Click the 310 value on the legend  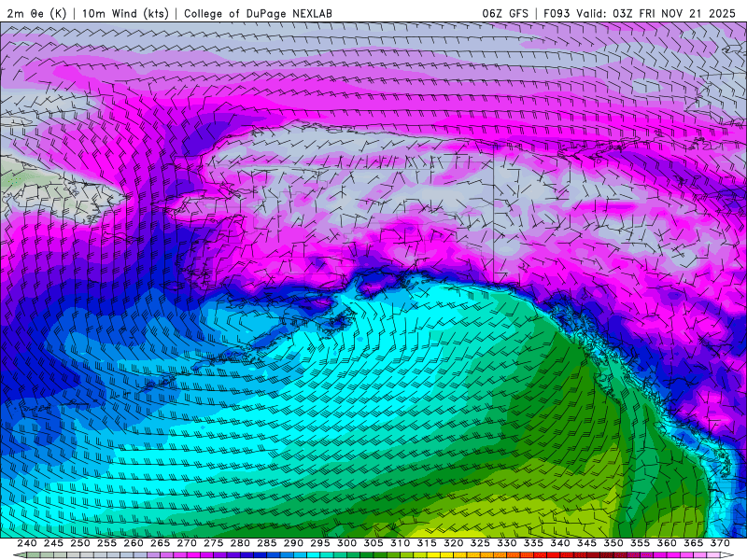401,543
